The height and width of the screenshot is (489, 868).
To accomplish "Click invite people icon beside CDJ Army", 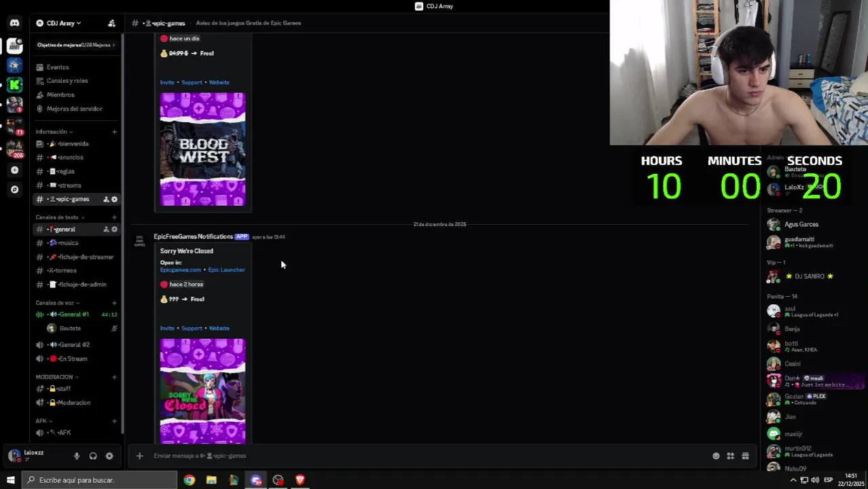I will [111, 23].
